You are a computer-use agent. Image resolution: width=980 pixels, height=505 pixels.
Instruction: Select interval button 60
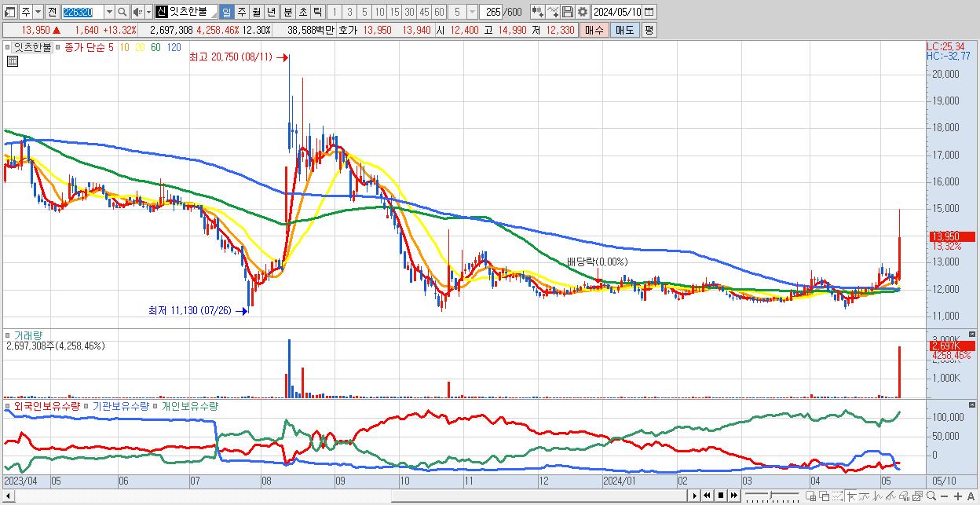click(x=439, y=12)
